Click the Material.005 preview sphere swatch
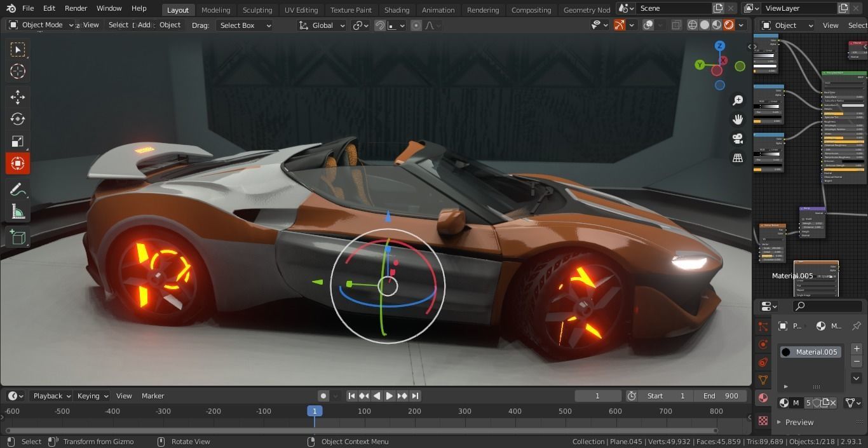 click(787, 351)
